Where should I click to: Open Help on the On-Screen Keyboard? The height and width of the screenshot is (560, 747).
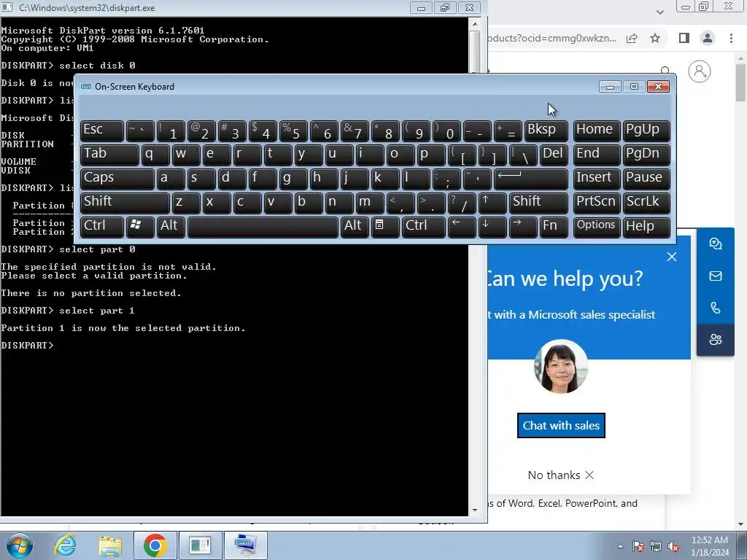coord(646,227)
